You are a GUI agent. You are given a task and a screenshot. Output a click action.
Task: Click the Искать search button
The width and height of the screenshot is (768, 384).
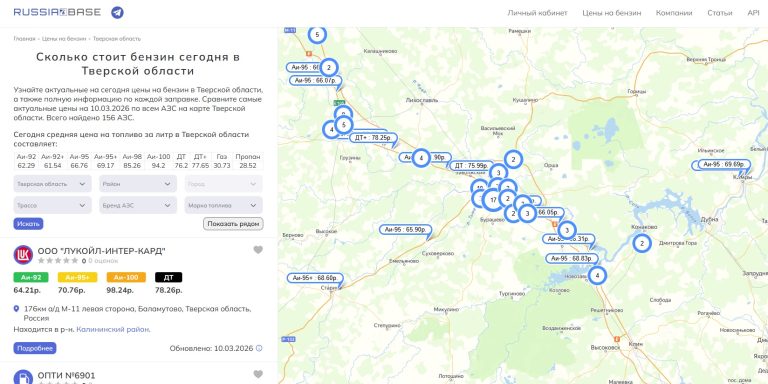(x=28, y=224)
